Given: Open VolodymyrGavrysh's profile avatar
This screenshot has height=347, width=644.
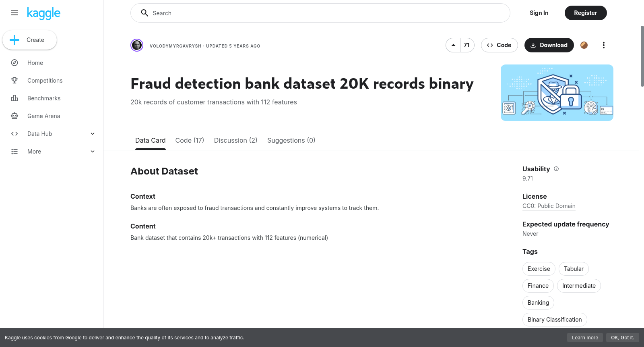Looking at the screenshot, I should click(137, 45).
